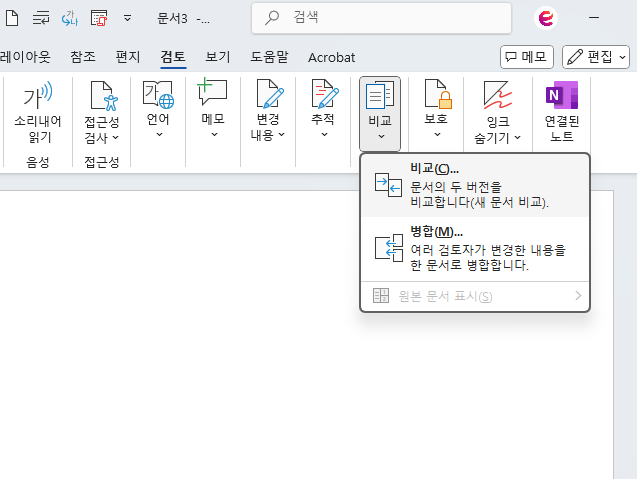
Task: Click the 비교 compare ribbon icon
Action: (380, 95)
